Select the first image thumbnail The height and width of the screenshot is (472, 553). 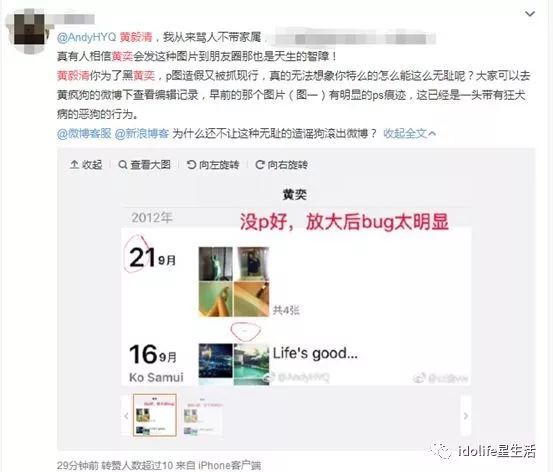click(154, 415)
